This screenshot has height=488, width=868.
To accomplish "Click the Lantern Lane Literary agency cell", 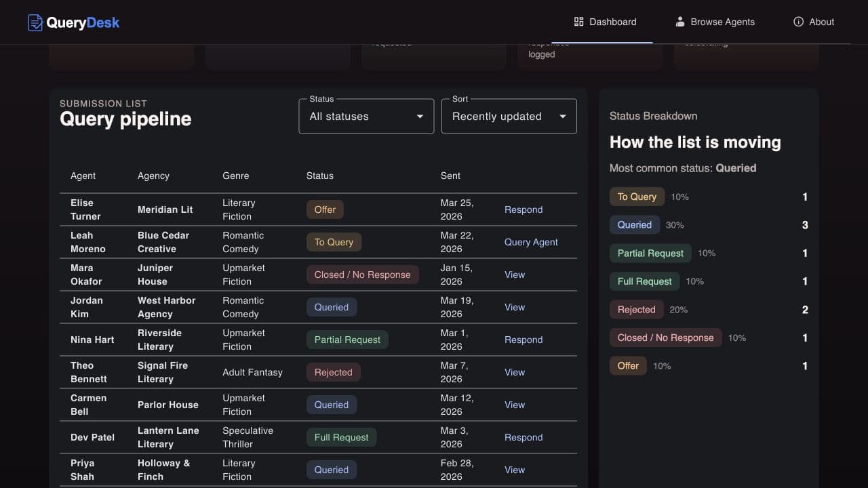I will pos(168,437).
